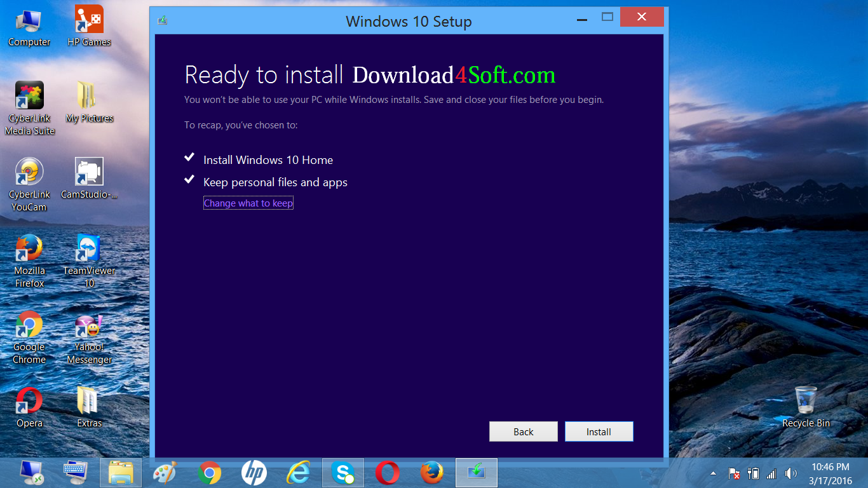Open the My Pictures folder

coord(89,102)
